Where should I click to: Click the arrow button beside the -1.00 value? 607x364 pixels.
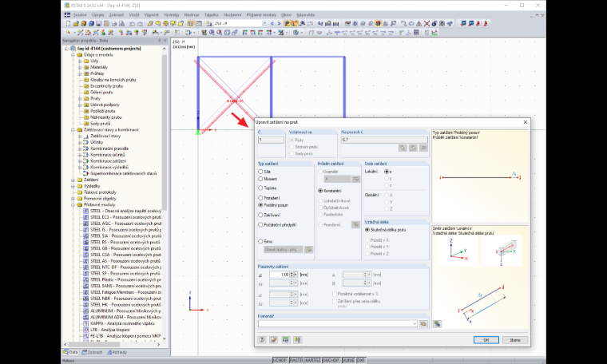(x=296, y=275)
